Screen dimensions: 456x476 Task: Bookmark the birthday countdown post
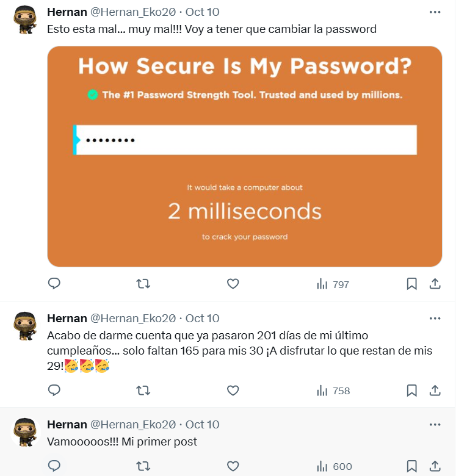(x=412, y=390)
